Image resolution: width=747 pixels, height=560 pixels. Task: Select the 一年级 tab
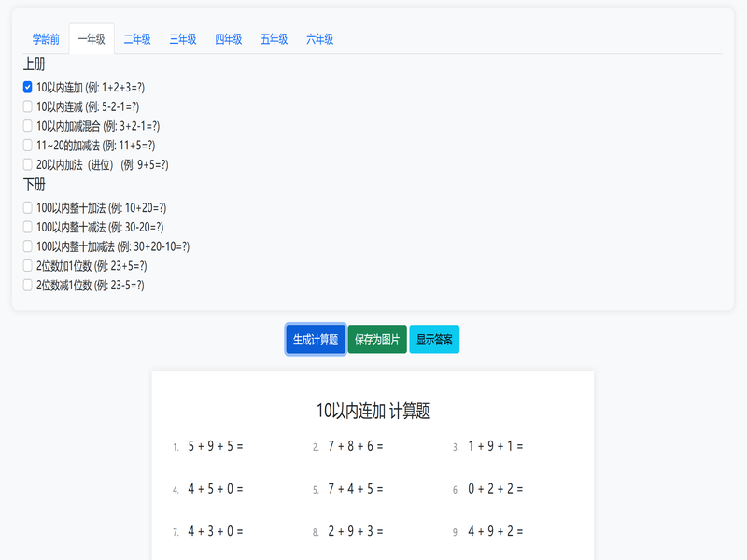pos(92,39)
